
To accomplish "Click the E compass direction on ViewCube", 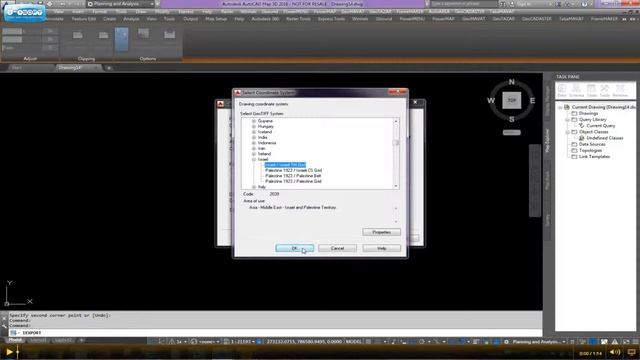I will tap(532, 100).
